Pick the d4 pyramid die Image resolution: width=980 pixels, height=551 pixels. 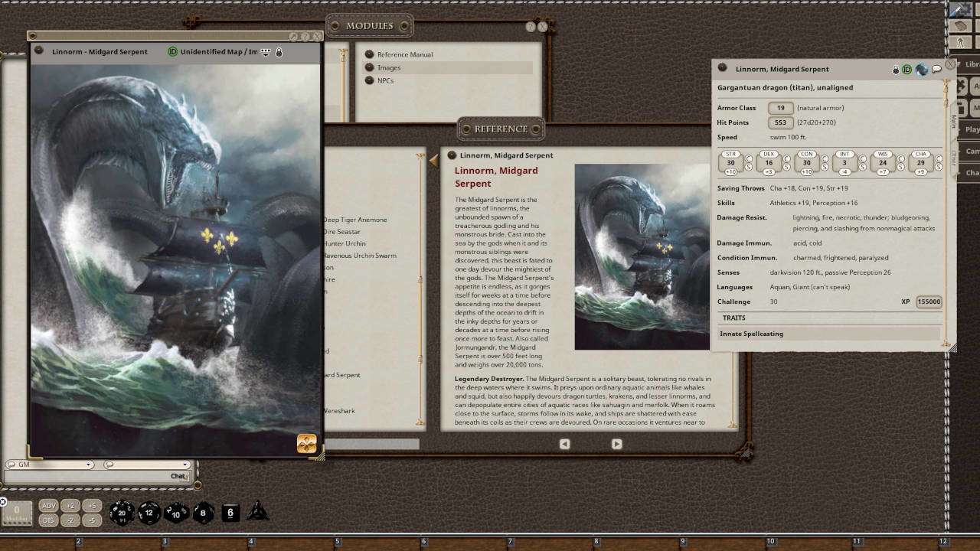[x=257, y=512]
